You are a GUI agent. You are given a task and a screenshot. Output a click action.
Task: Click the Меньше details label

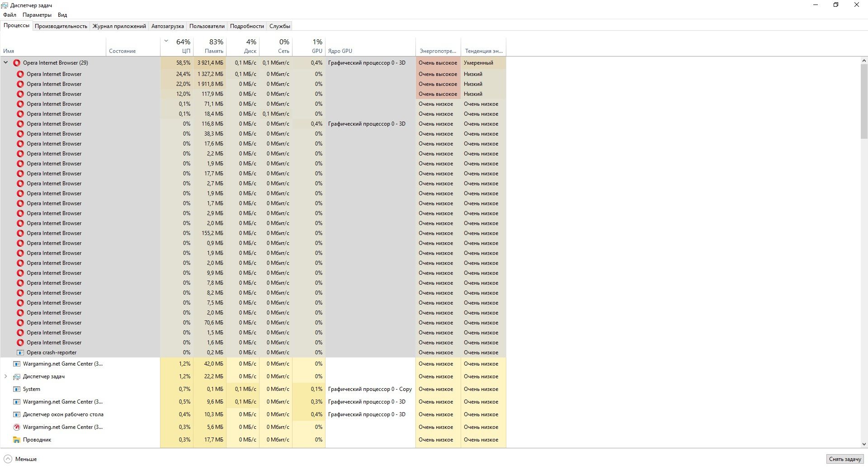pyautogui.click(x=26, y=459)
